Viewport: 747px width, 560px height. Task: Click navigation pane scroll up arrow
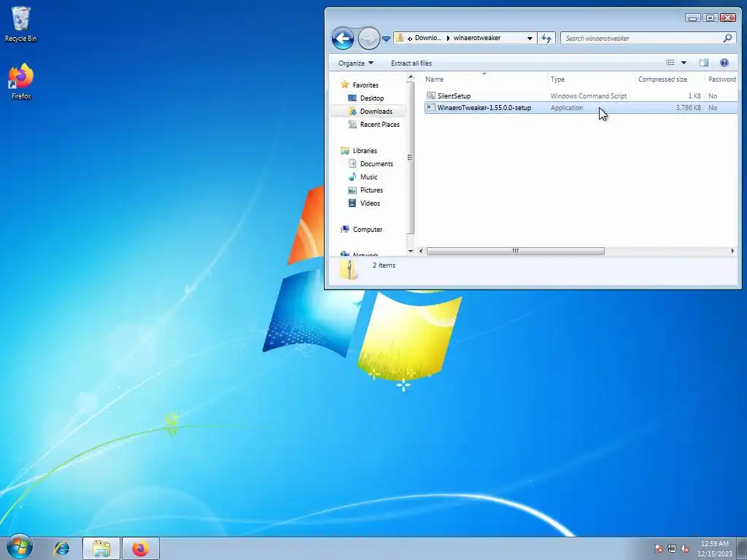pos(411,77)
